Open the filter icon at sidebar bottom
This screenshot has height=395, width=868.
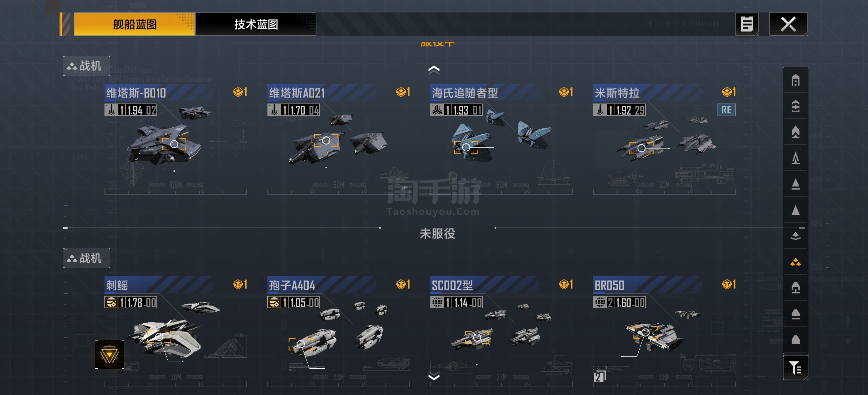coord(795,367)
